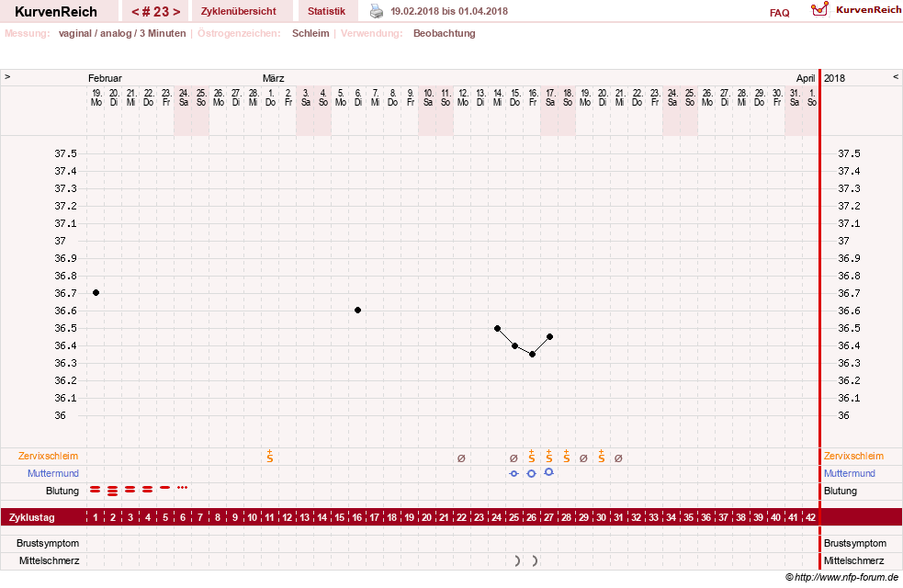
Task: Click the light Blutung dash on cycle day 5
Action: tap(165, 488)
